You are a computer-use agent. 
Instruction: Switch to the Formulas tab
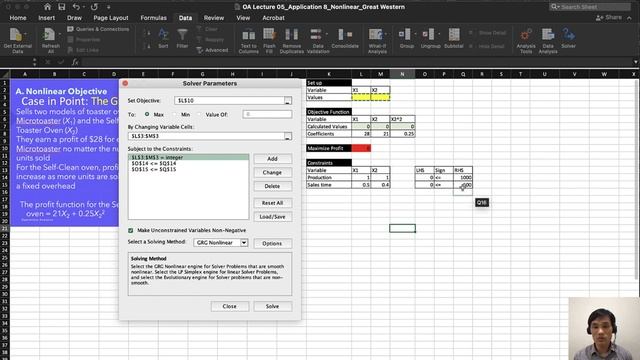pyautogui.click(x=153, y=18)
